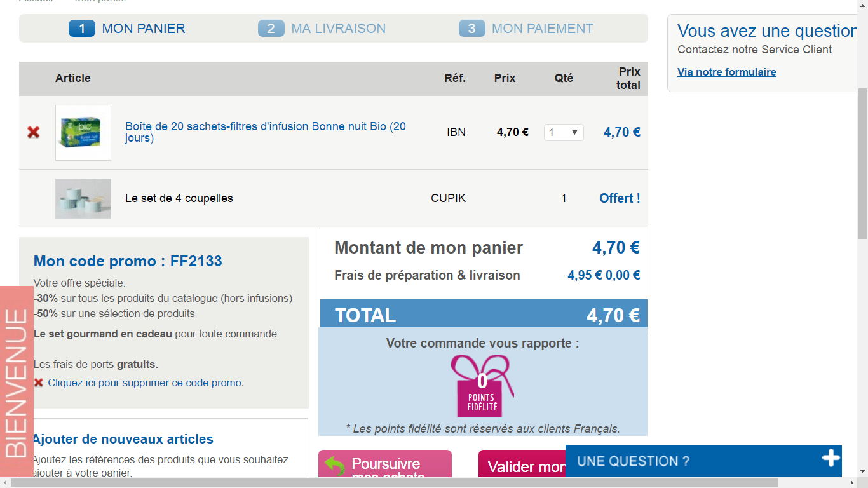
Task: Open the quantity dropdown for the infusion
Action: (x=564, y=132)
